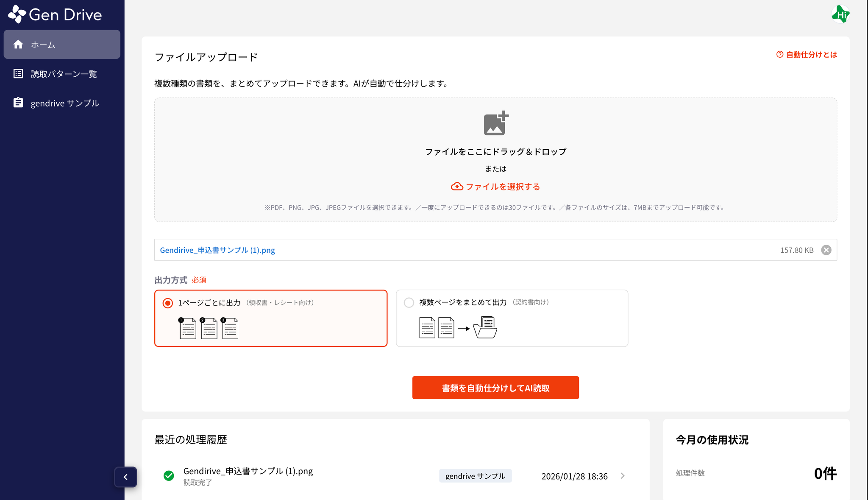The height and width of the screenshot is (500, 868).
Task: Open the history row details chevron
Action: click(x=623, y=476)
